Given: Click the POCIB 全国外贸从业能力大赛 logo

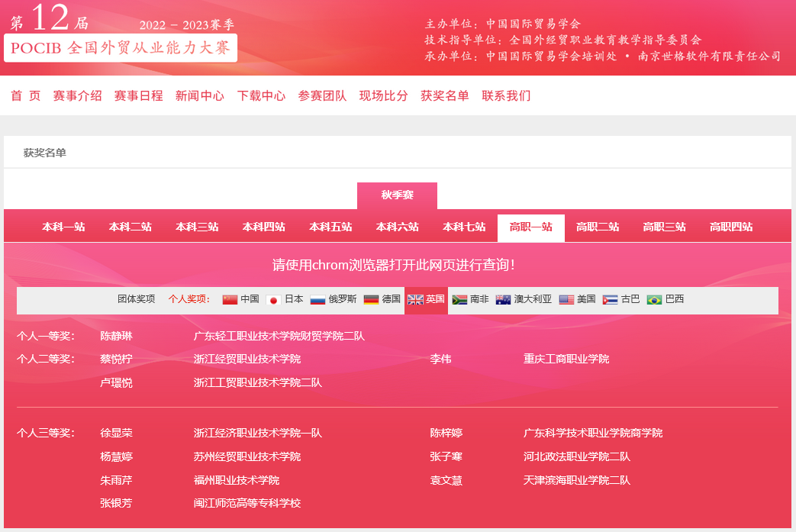Looking at the screenshot, I should [121, 48].
